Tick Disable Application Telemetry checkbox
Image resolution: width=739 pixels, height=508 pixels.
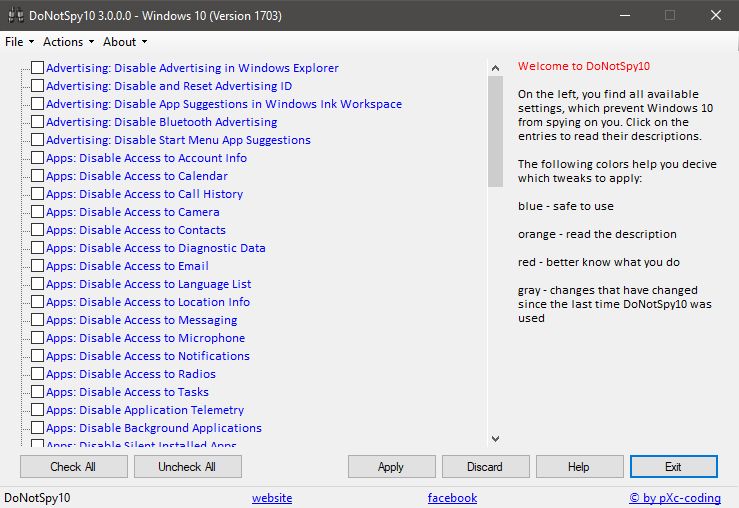pos(38,410)
